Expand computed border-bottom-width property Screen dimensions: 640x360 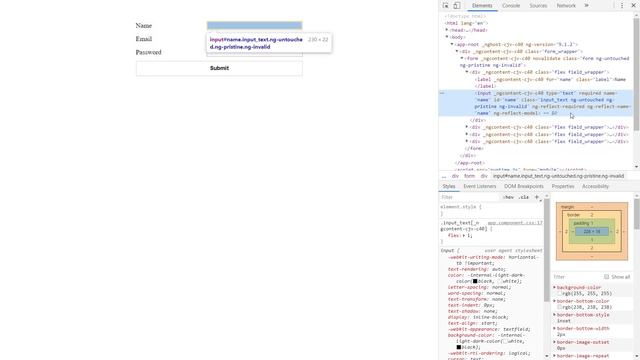pyautogui.click(x=554, y=328)
